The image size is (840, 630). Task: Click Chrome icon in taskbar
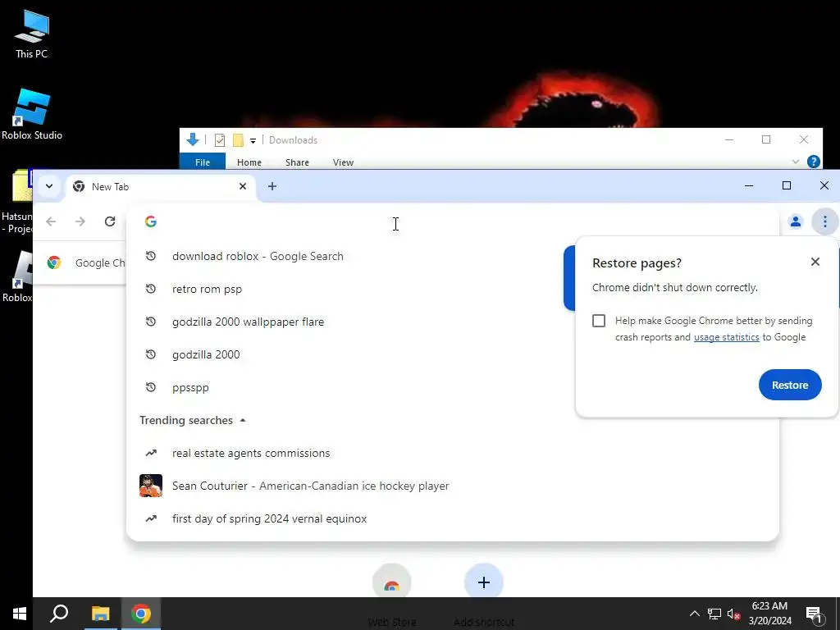point(141,614)
